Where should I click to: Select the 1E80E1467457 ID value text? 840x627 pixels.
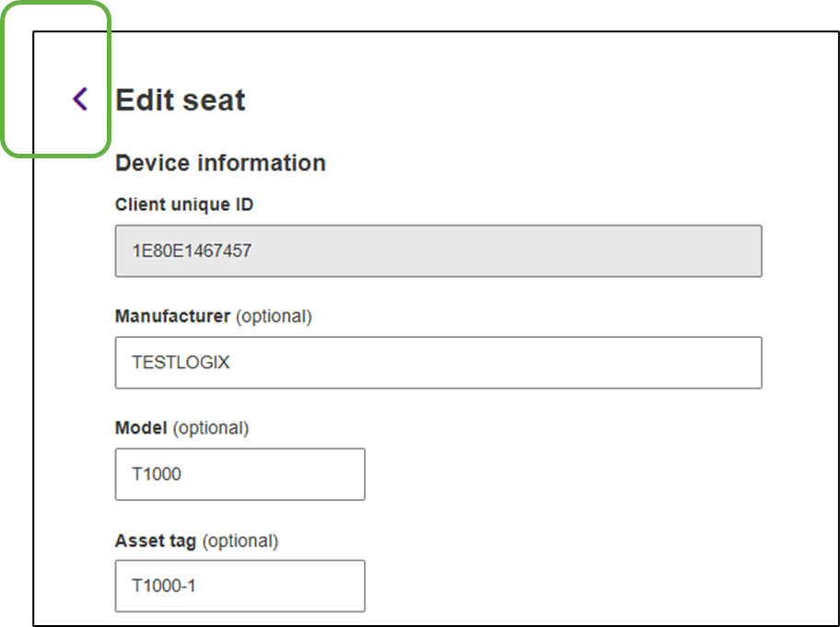pyautogui.click(x=192, y=250)
